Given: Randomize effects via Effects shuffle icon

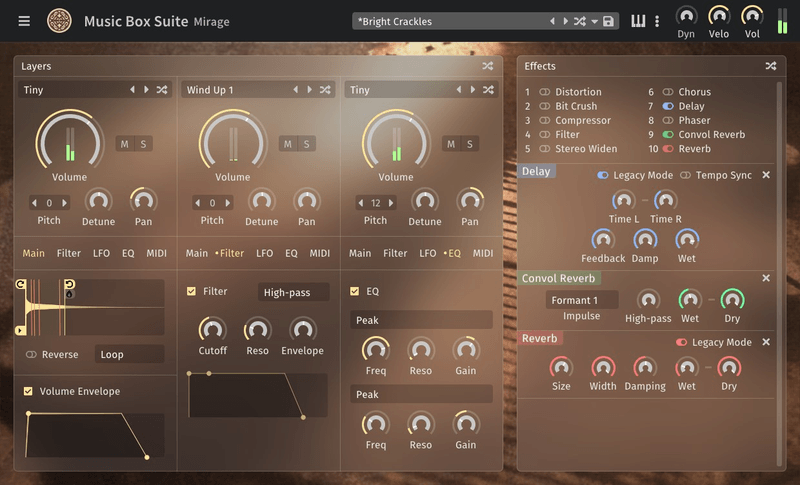Looking at the screenshot, I should click(771, 66).
